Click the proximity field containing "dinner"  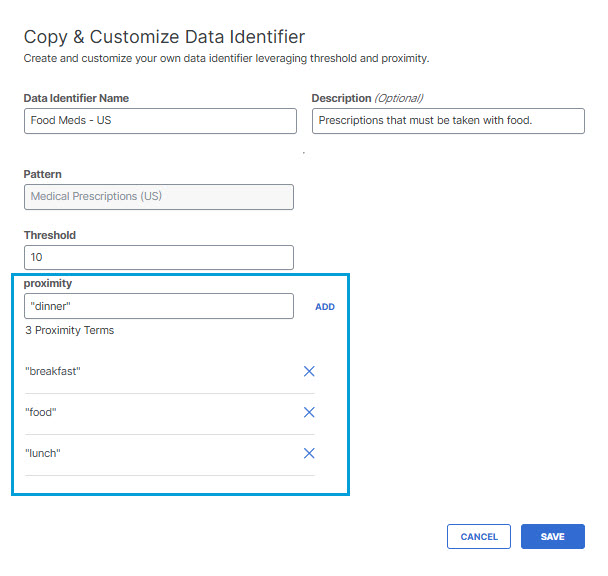click(159, 306)
